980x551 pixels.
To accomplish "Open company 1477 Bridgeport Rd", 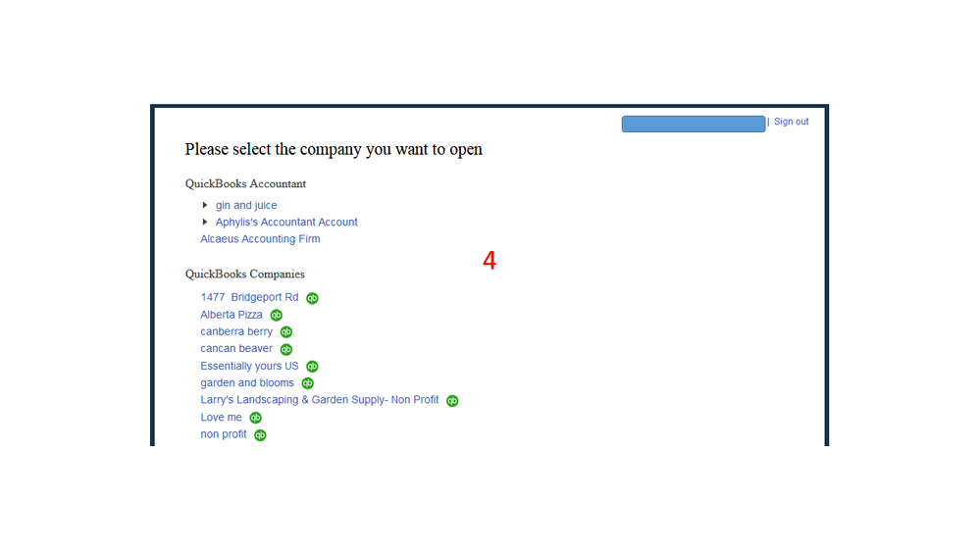I will pyautogui.click(x=249, y=297).
